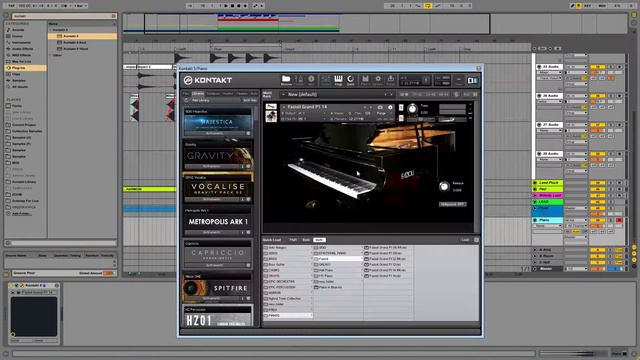Select Plug-ins category in Ableton browser
The image size is (640, 360).
25,68
